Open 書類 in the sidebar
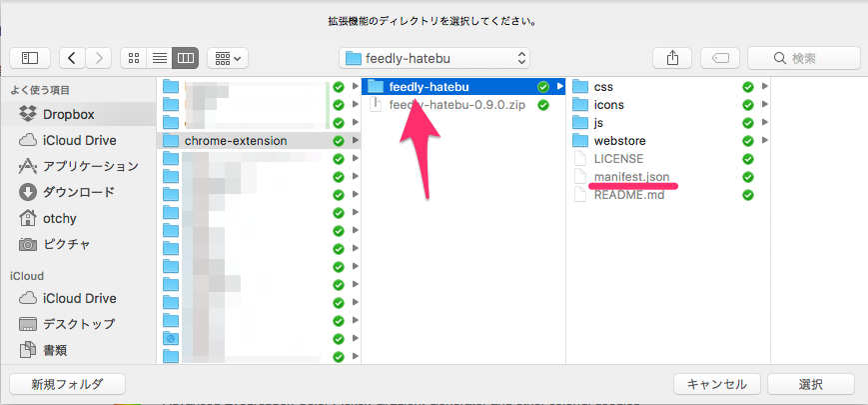The height and width of the screenshot is (405, 868). coord(78,350)
